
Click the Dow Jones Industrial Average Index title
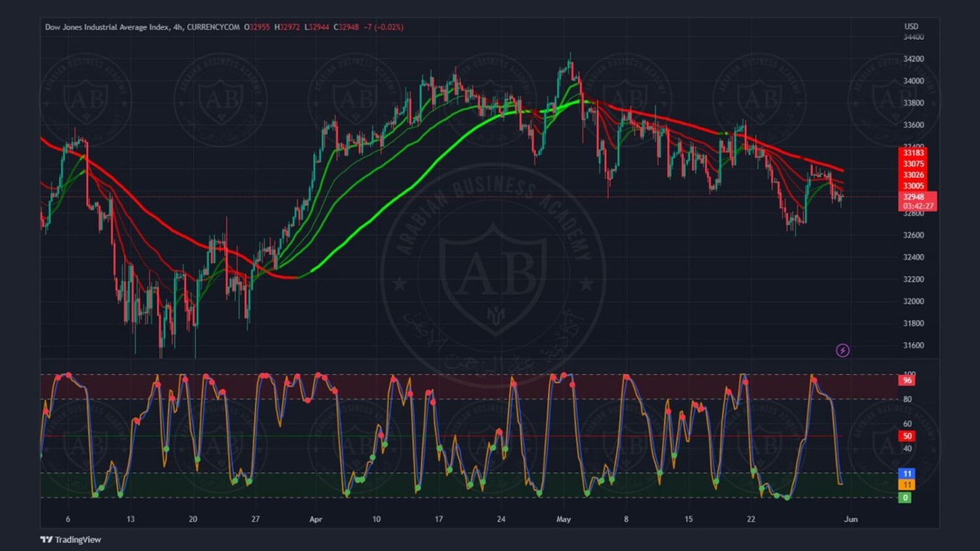106,27
